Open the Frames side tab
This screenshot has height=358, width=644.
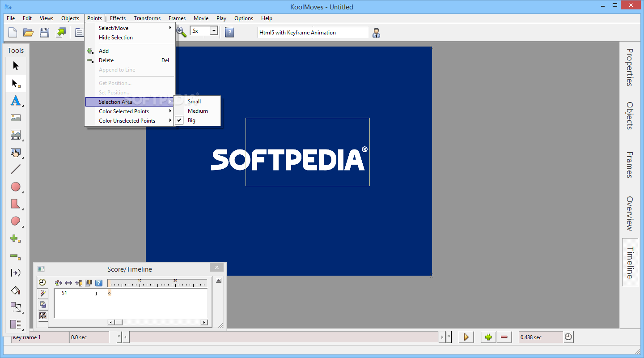[630, 165]
